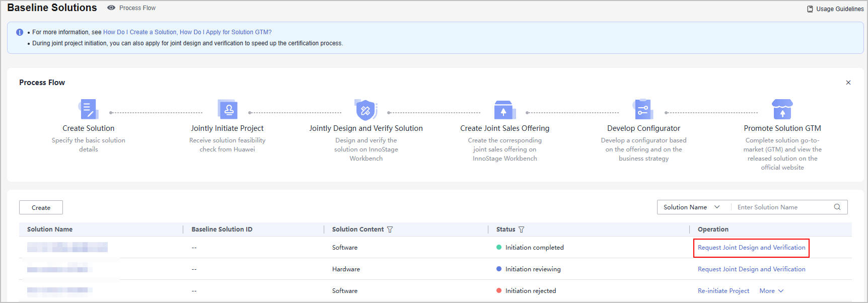Open the Status column filter

pyautogui.click(x=521, y=230)
